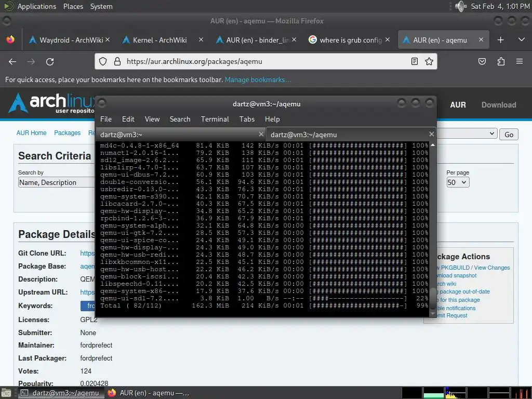The height and width of the screenshot is (399, 532).
Task: Open Download link in header
Action: click(499, 105)
